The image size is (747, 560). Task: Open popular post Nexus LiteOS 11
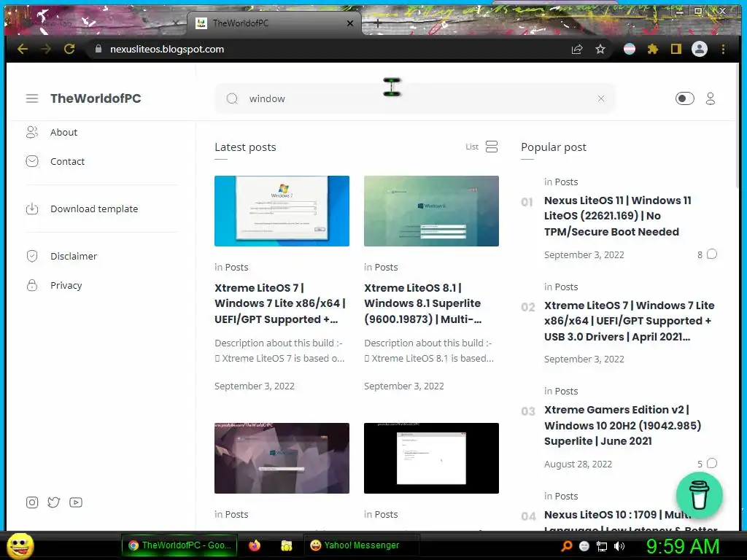[618, 216]
